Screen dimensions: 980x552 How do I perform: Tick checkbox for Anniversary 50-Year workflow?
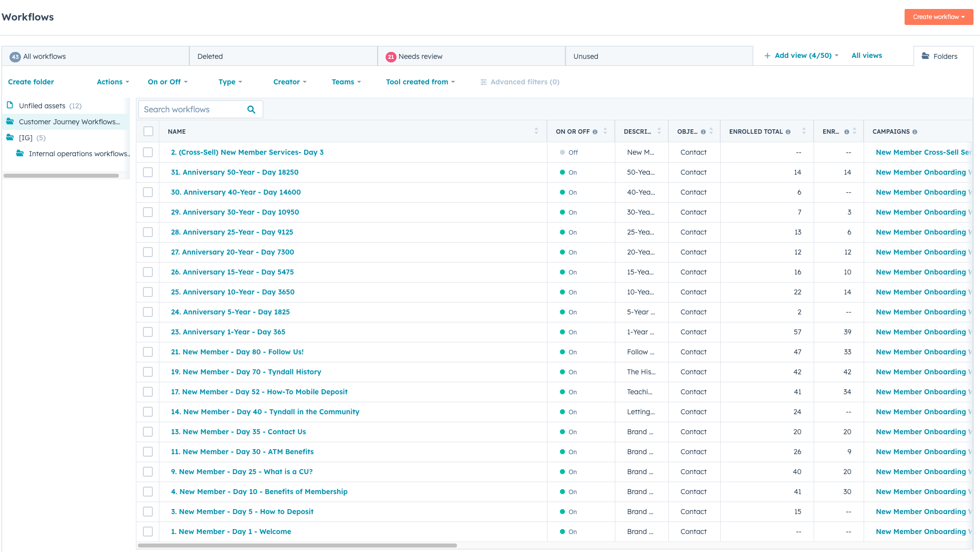[148, 172]
